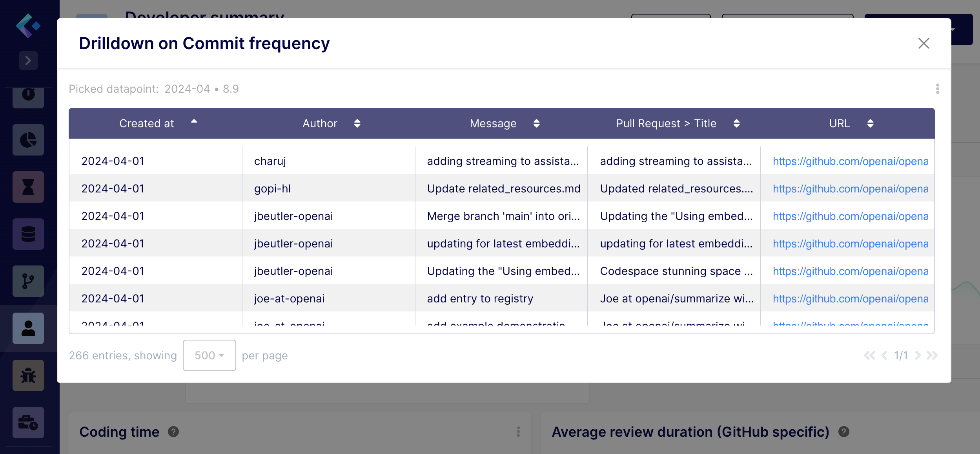Open joe-at-openai add entry registry URL
The height and width of the screenshot is (454, 980).
(x=850, y=298)
